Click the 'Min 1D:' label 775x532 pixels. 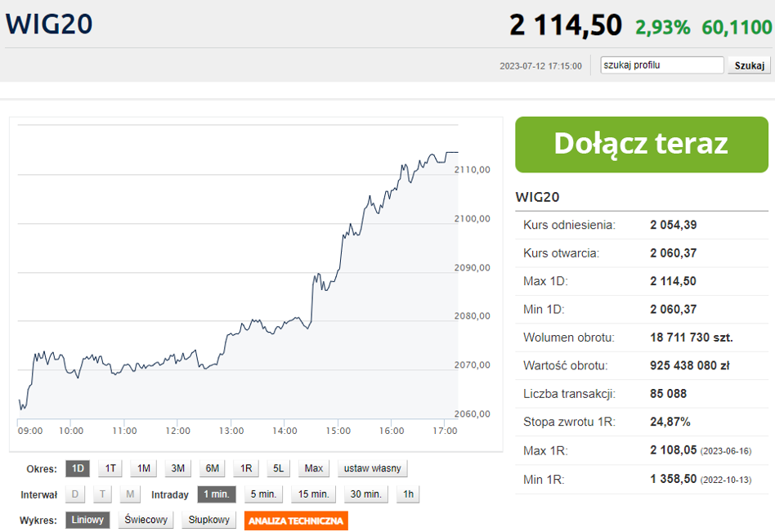544,310
